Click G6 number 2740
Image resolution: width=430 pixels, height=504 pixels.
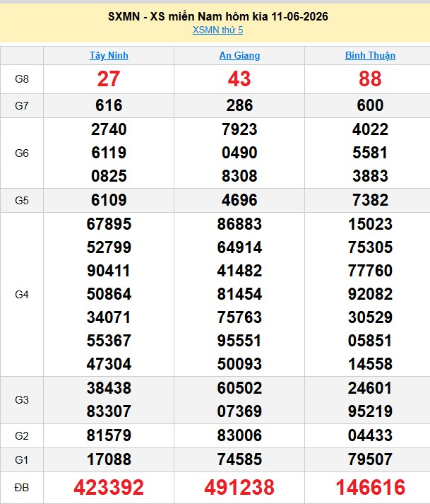pyautogui.click(x=109, y=129)
